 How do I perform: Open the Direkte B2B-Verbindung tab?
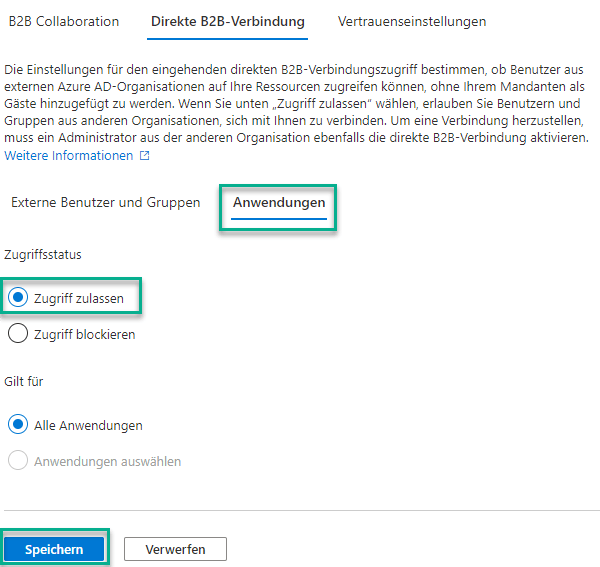point(228,21)
